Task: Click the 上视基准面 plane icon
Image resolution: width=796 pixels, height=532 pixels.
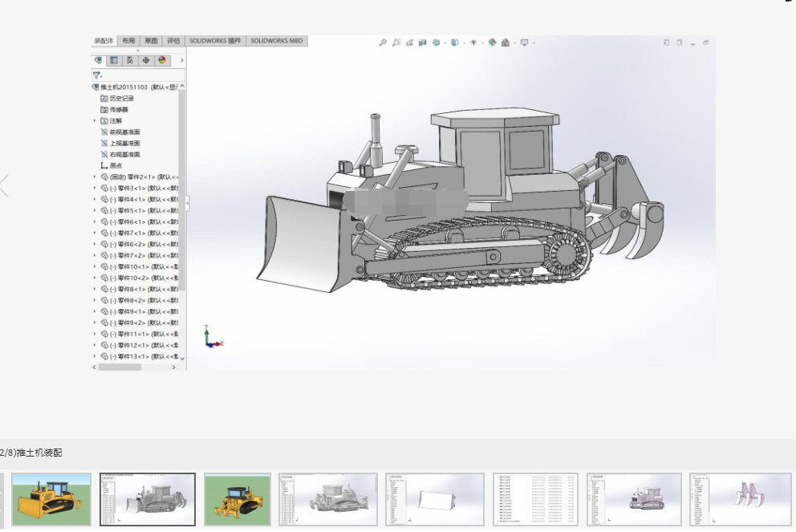Action: click(104, 143)
